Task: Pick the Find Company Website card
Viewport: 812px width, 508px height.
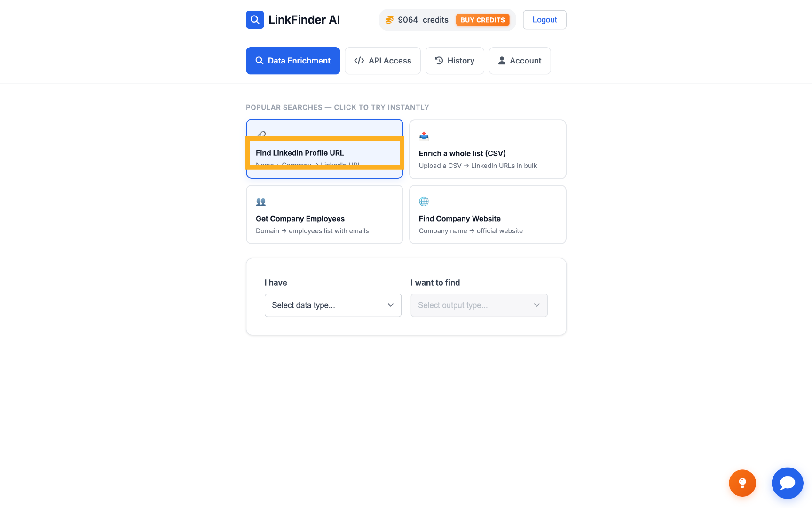Action: (x=488, y=214)
